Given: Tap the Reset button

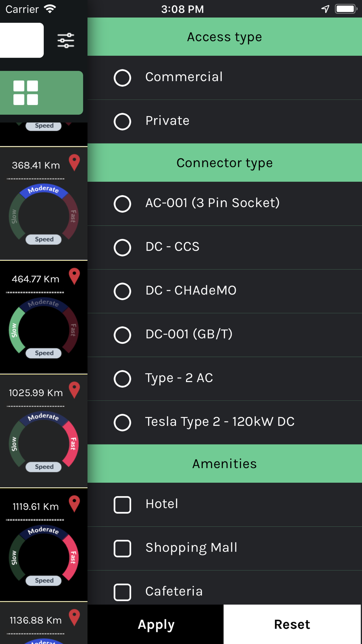Looking at the screenshot, I should click(292, 624).
